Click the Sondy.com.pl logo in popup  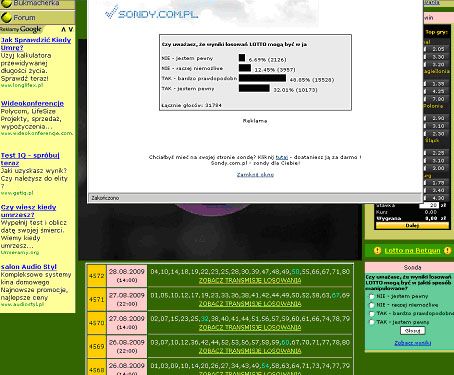151,13
